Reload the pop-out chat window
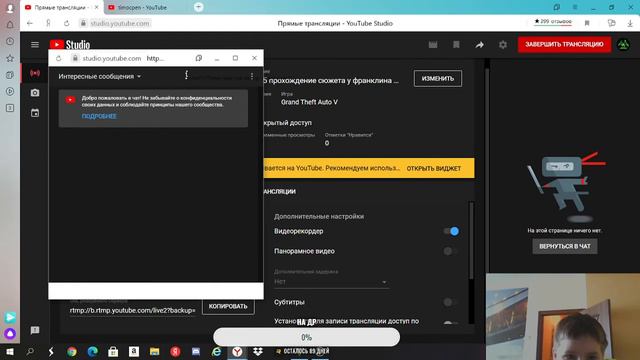The height and width of the screenshot is (360, 640). pos(59,58)
